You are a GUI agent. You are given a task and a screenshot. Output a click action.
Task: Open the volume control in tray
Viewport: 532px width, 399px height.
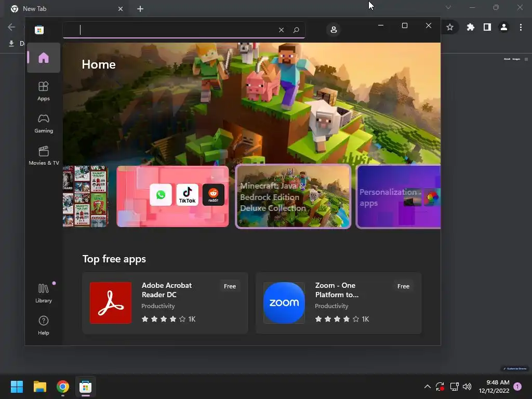click(467, 387)
